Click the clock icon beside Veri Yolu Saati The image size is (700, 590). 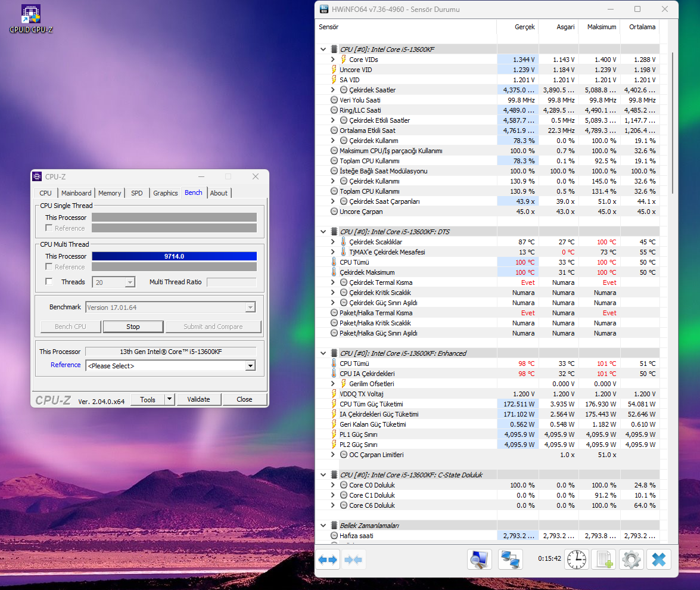pos(334,100)
